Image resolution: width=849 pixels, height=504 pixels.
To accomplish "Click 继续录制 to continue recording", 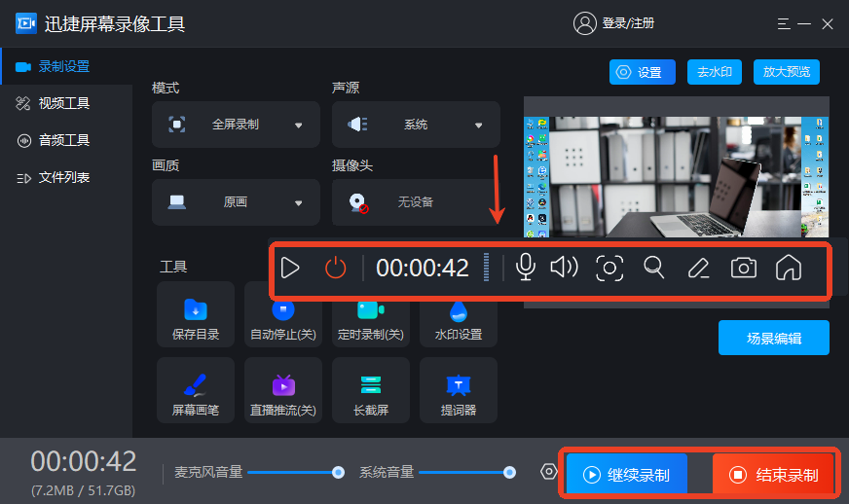I will pyautogui.click(x=626, y=475).
